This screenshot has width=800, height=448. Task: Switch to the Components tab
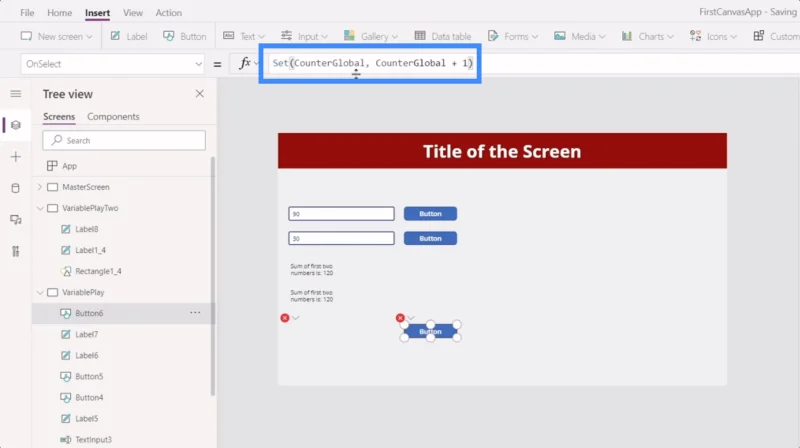[113, 116]
